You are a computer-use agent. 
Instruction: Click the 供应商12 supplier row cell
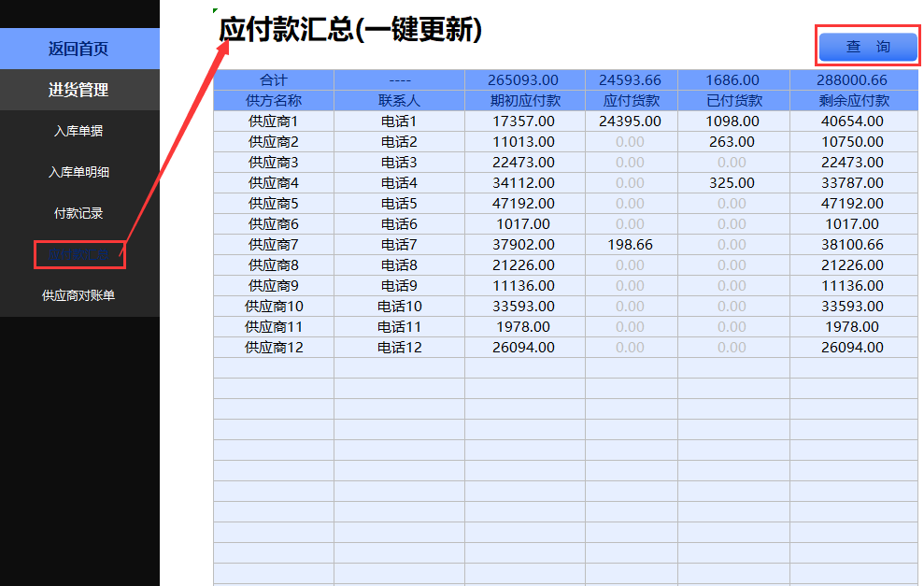coord(273,347)
